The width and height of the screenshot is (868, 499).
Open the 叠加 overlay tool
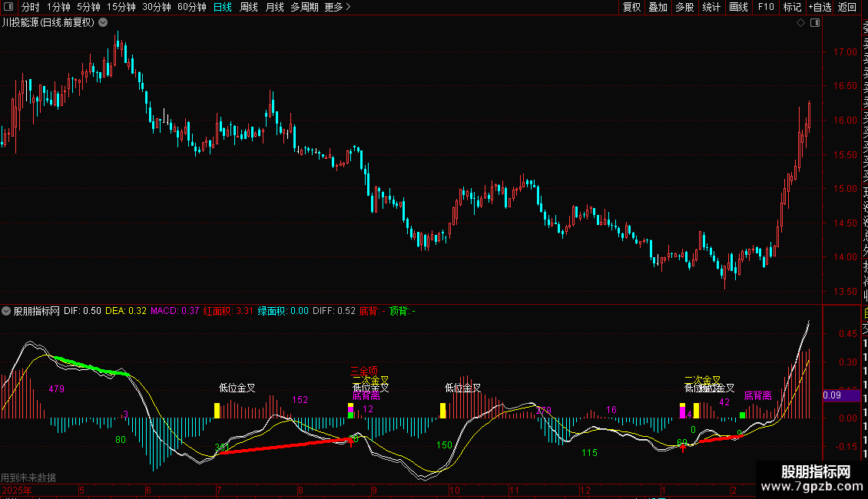[x=658, y=7]
